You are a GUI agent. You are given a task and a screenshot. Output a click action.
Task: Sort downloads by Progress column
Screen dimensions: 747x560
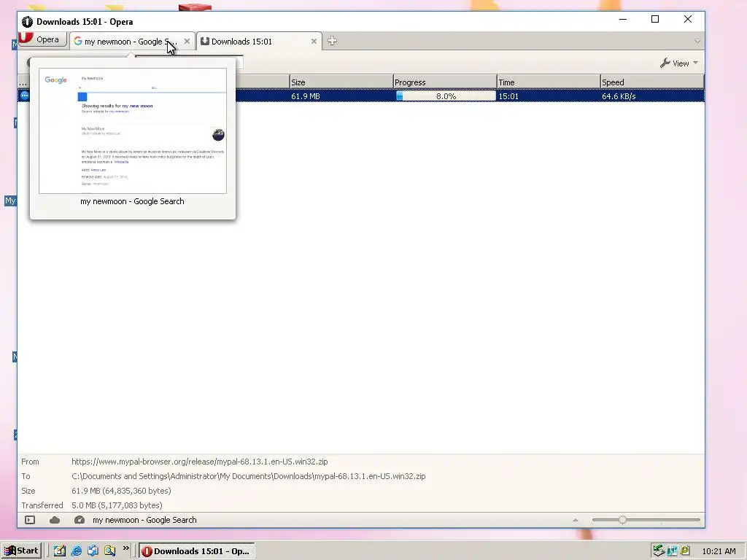tap(445, 82)
